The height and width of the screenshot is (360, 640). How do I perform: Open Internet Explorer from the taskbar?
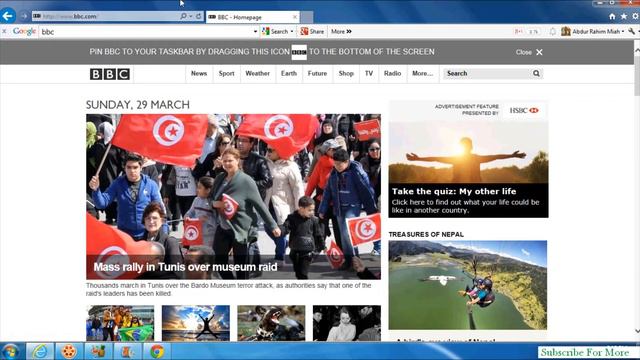[x=40, y=351]
